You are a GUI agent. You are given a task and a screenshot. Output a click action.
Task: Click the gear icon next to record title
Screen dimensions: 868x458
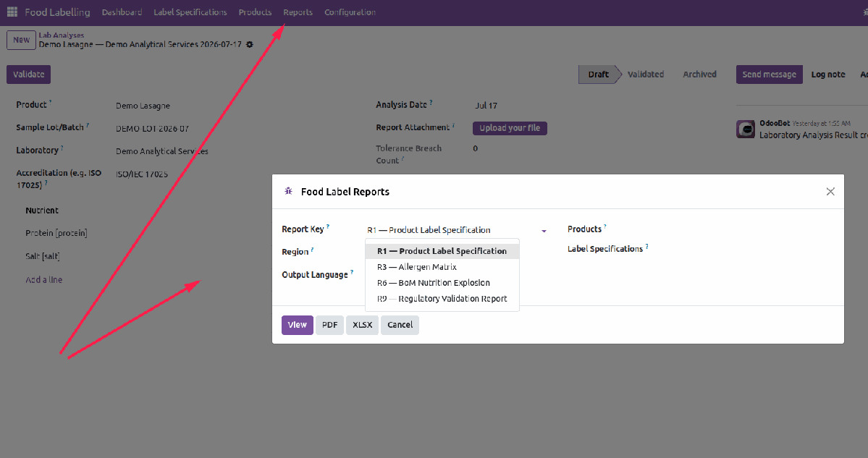pyautogui.click(x=250, y=44)
